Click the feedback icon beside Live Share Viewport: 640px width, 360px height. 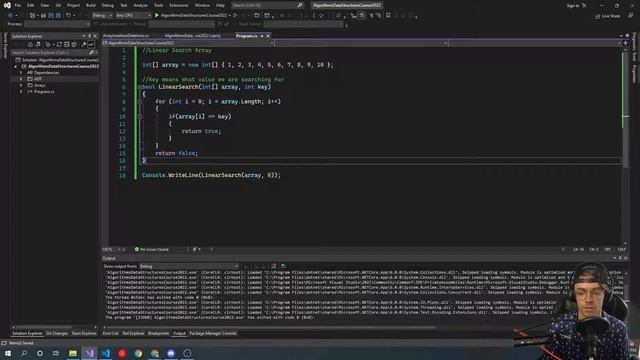pos(631,16)
